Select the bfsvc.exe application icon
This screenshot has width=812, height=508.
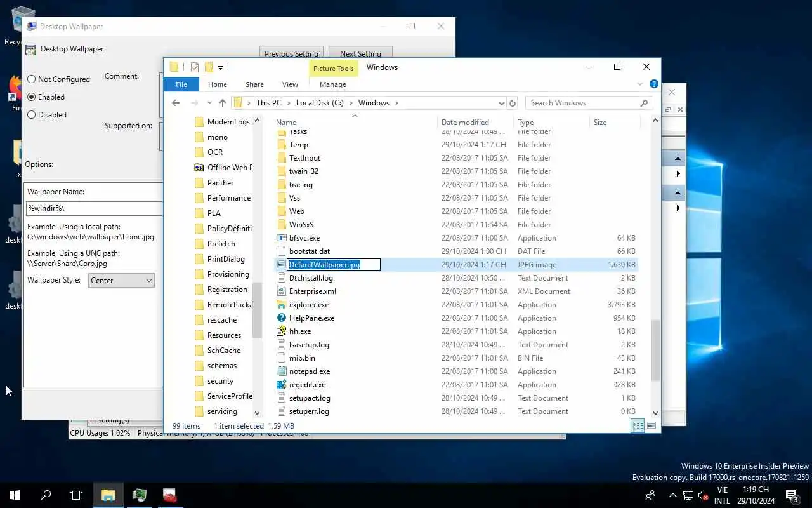click(x=282, y=238)
